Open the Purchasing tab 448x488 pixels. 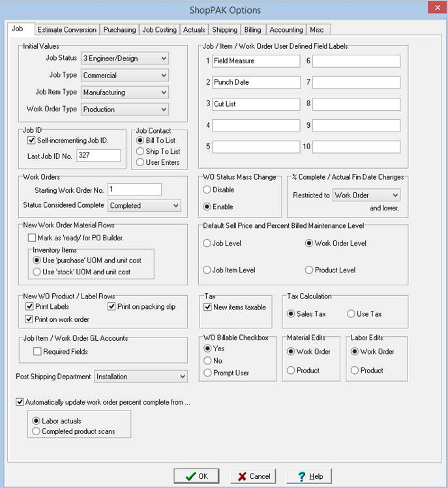119,29
